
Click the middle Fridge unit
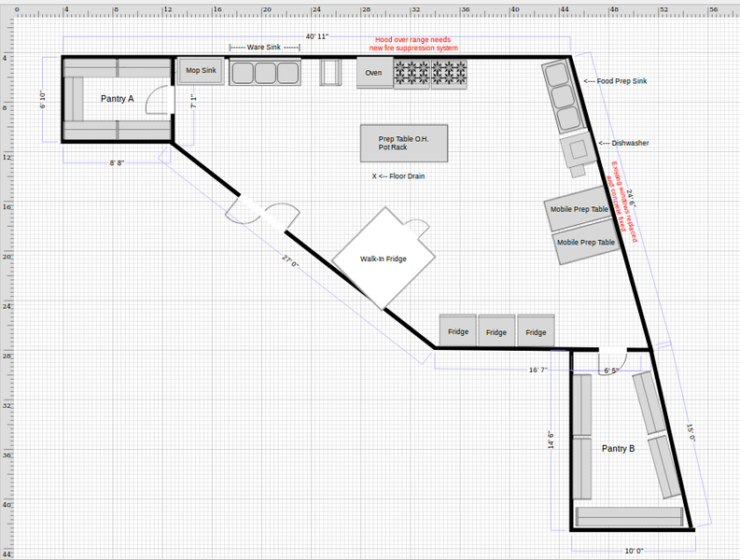click(496, 330)
